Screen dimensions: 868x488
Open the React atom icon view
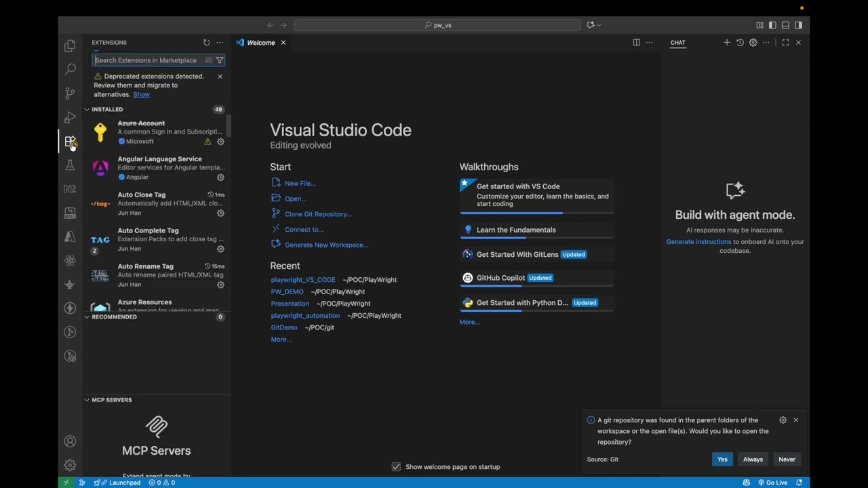70,260
